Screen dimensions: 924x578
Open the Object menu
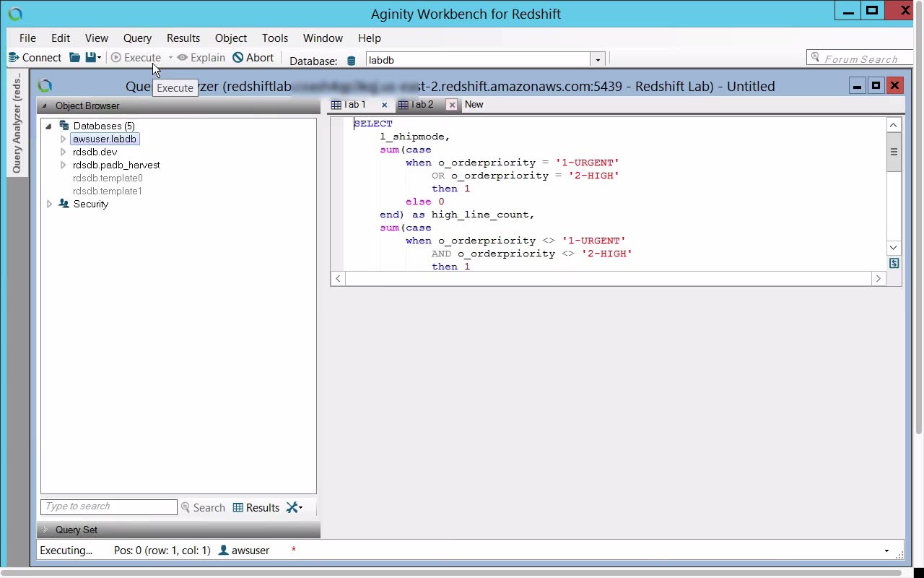[231, 38]
